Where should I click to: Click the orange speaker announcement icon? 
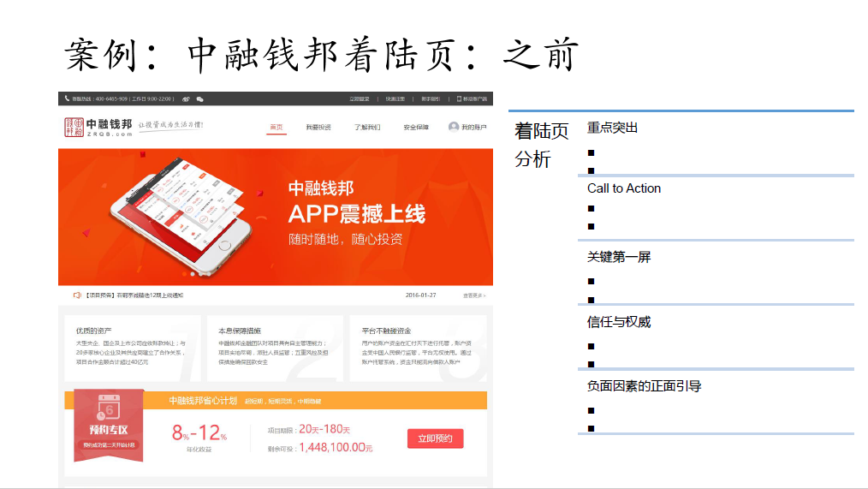click(x=76, y=295)
